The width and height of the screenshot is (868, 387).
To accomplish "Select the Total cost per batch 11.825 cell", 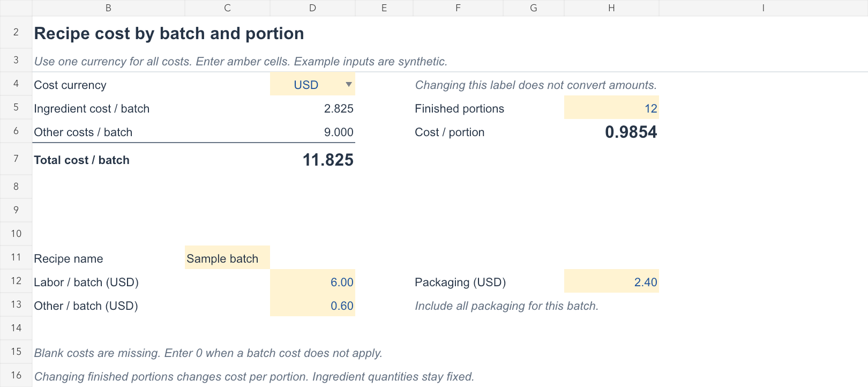I will point(312,159).
